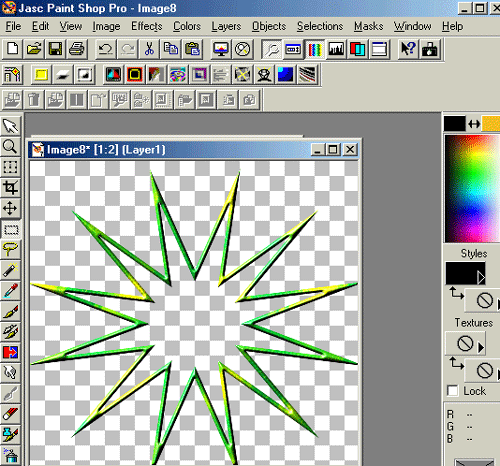Toggle the color palette toolbar button
This screenshot has height=466, width=500.
coord(315,49)
